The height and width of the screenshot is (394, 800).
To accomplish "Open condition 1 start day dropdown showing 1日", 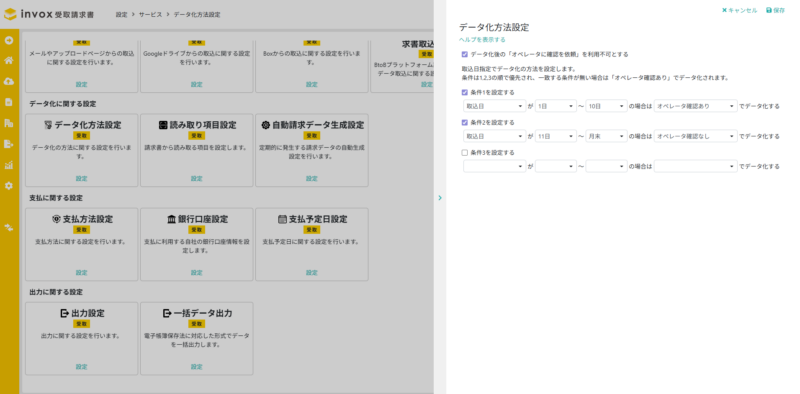I will [556, 106].
